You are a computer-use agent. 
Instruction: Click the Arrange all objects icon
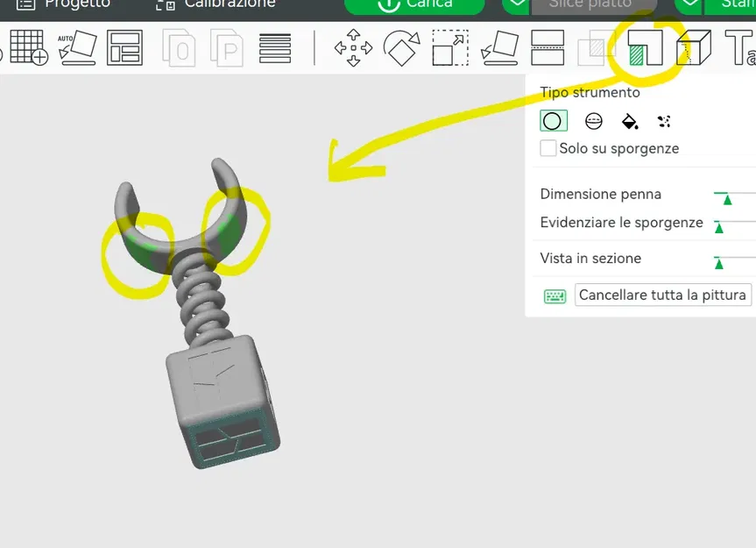point(124,47)
